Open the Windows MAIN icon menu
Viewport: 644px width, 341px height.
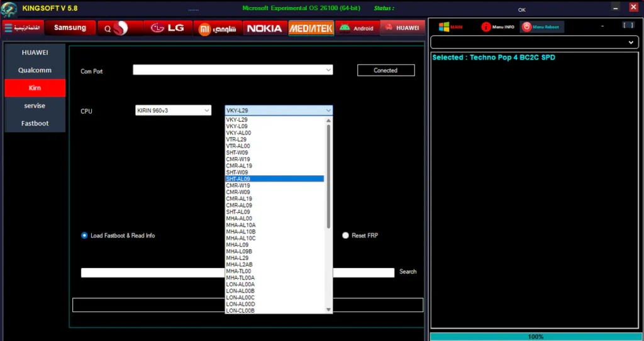click(450, 27)
